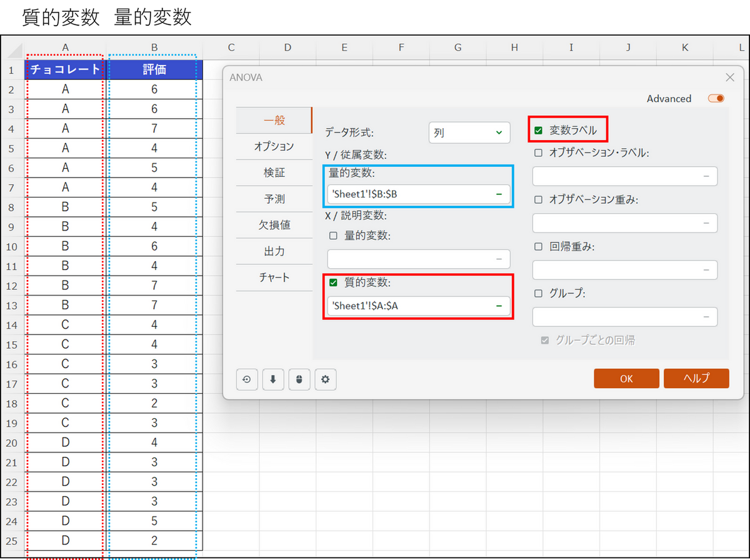Open dialog settings via gear icon
Viewport: 750px width, 560px height.
[x=326, y=379]
